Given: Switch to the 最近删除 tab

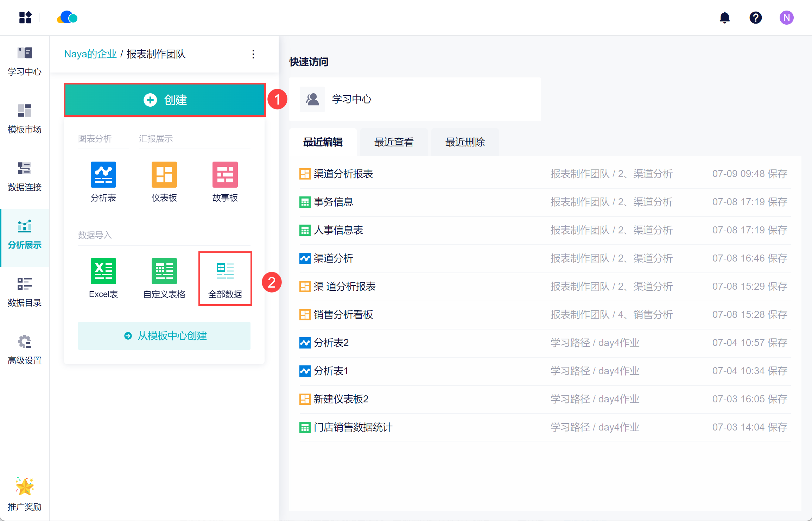Looking at the screenshot, I should pyautogui.click(x=465, y=142).
